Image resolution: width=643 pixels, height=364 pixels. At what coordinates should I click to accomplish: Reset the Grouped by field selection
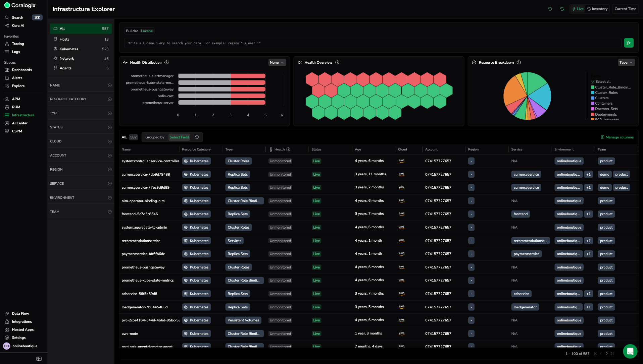197,137
